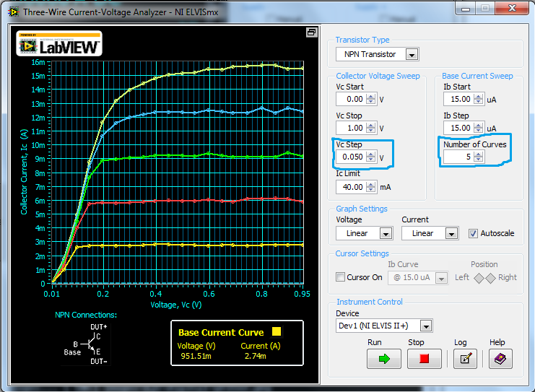Click the Ib Step 15.00 field

click(x=459, y=128)
